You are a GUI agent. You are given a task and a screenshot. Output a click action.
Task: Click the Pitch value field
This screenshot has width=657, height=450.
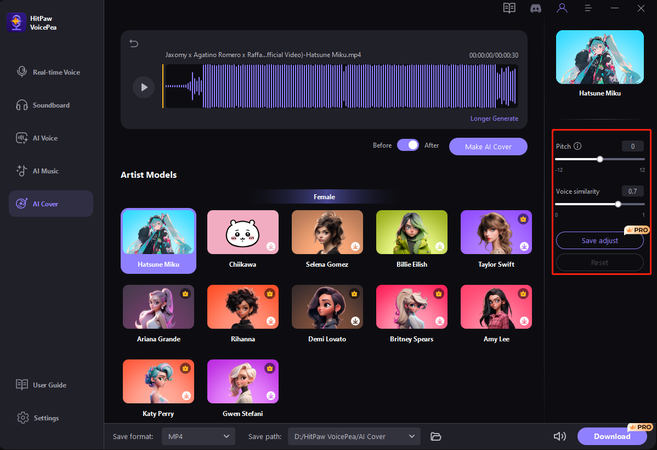(x=633, y=146)
